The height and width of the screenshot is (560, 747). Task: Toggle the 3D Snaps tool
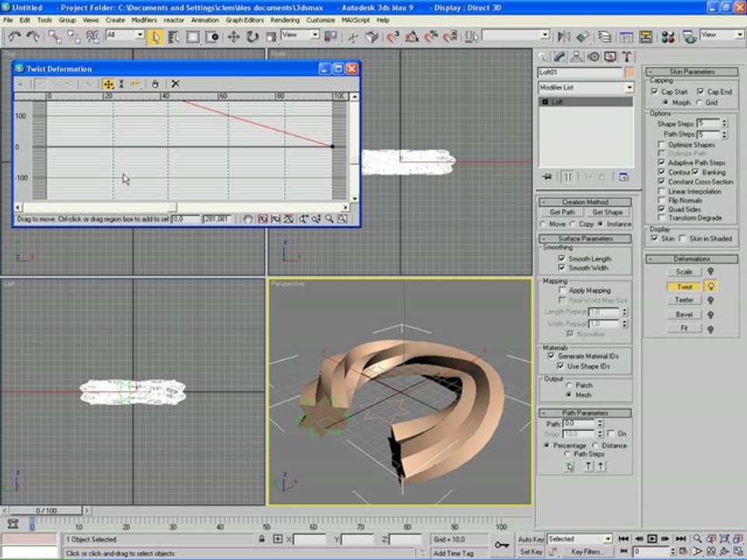point(392,37)
